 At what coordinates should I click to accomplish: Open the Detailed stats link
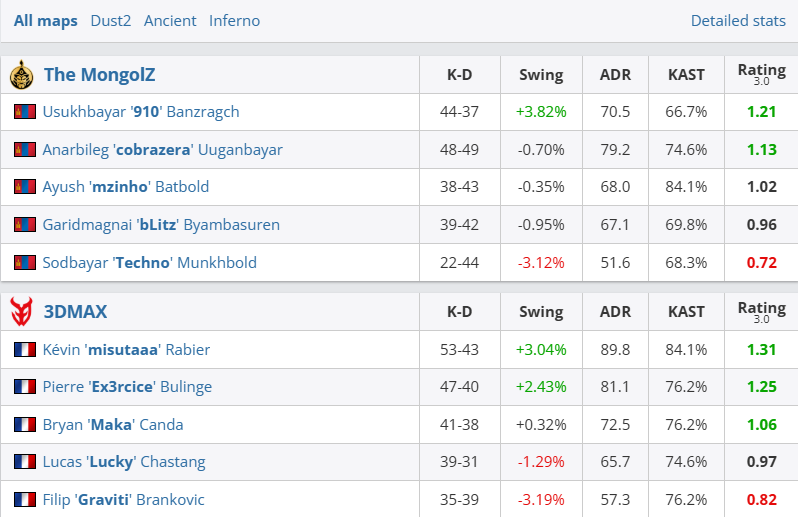tap(738, 20)
